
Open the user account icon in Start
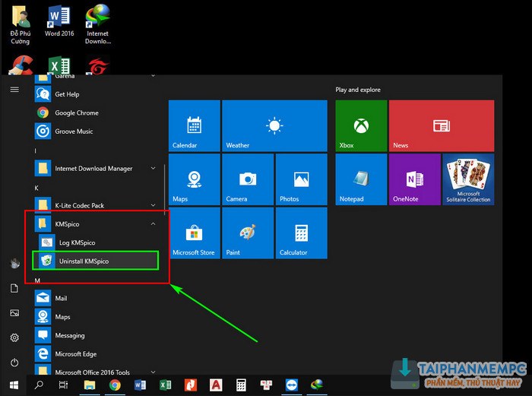coord(14,264)
